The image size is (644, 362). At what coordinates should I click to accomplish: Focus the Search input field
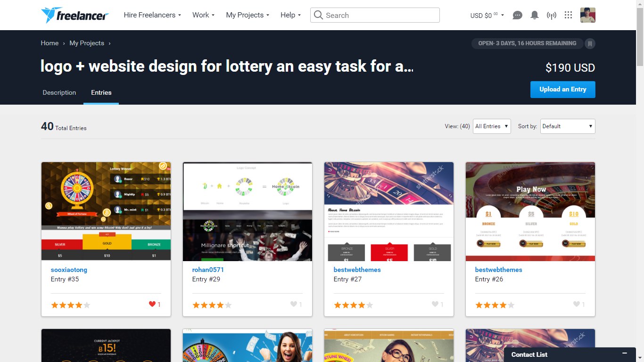[x=375, y=15]
